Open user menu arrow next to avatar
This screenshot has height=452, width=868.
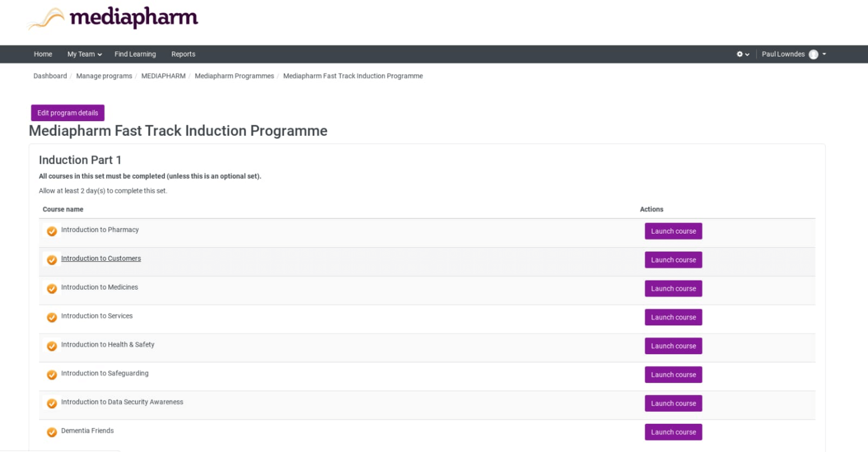824,54
